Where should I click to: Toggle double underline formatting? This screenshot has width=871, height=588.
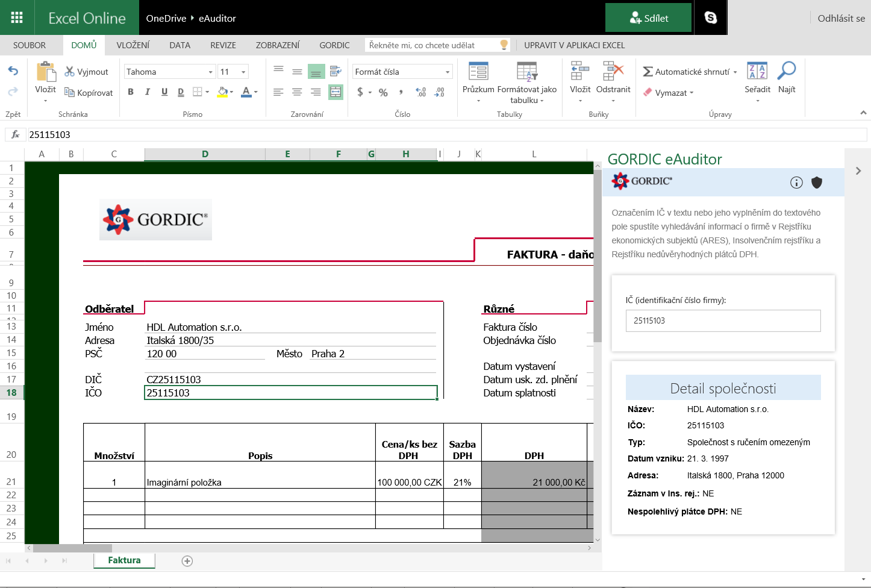click(181, 92)
